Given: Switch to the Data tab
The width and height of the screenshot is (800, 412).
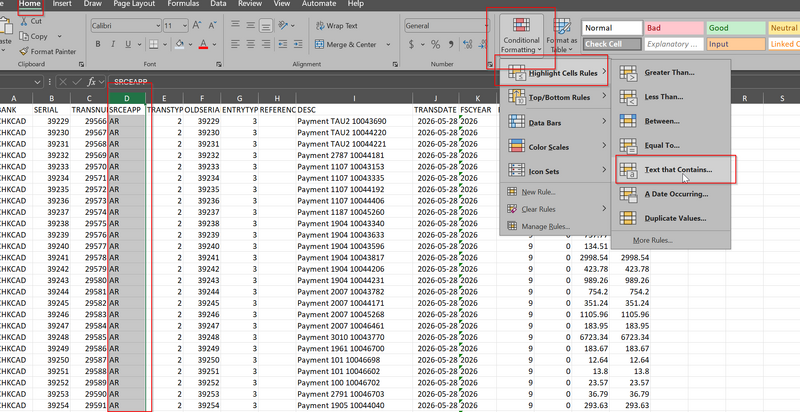Looking at the screenshot, I should coord(218,4).
